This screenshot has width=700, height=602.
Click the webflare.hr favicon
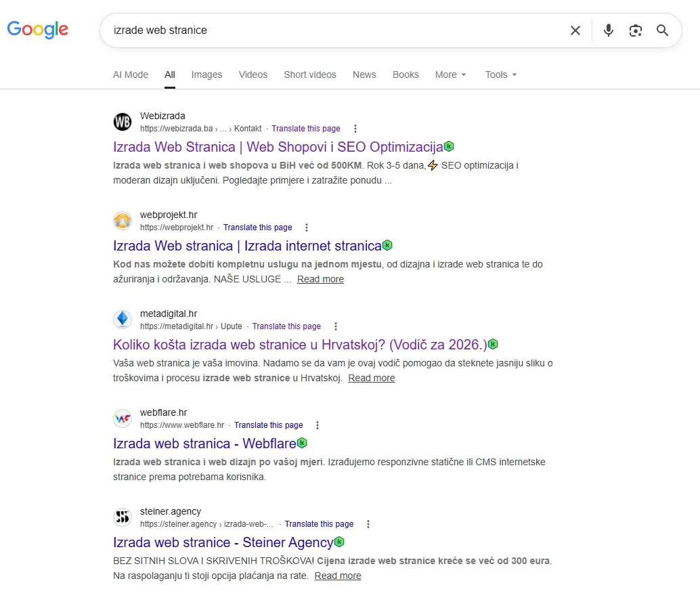click(x=123, y=418)
